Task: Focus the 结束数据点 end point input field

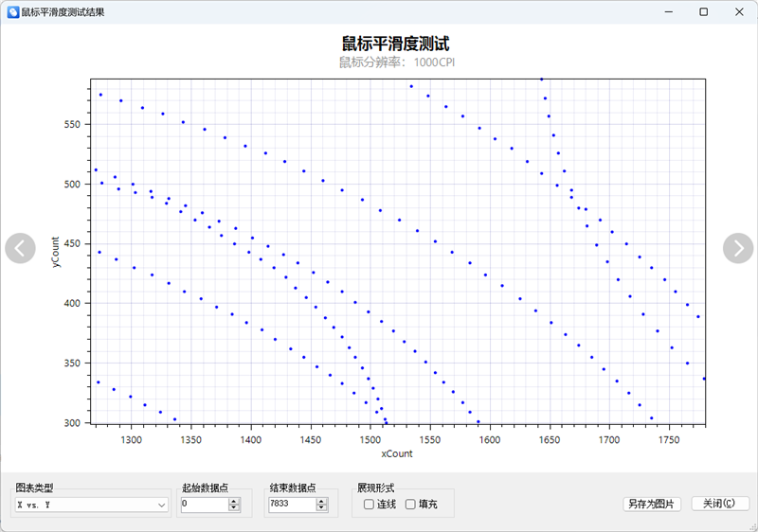Action: 289,505
